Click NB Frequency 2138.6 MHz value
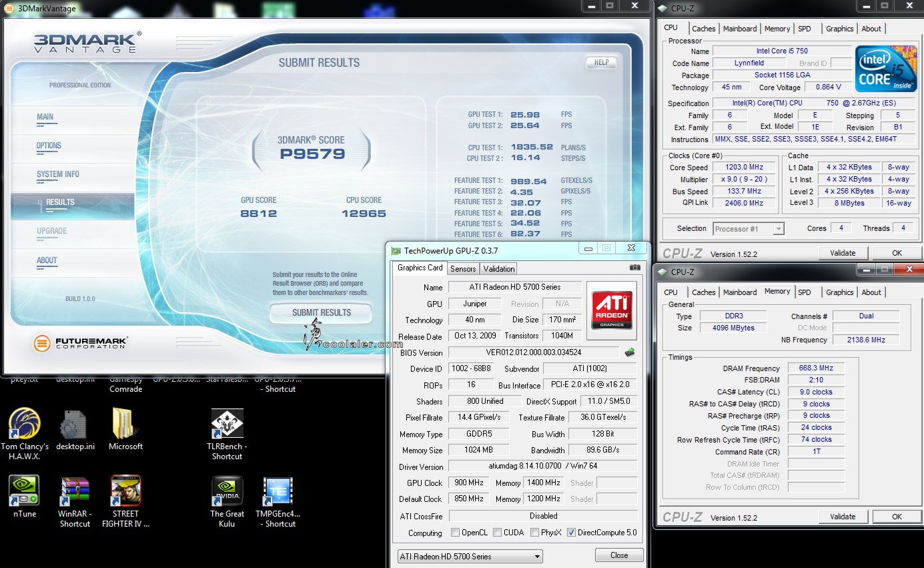The width and height of the screenshot is (924, 568). click(865, 340)
